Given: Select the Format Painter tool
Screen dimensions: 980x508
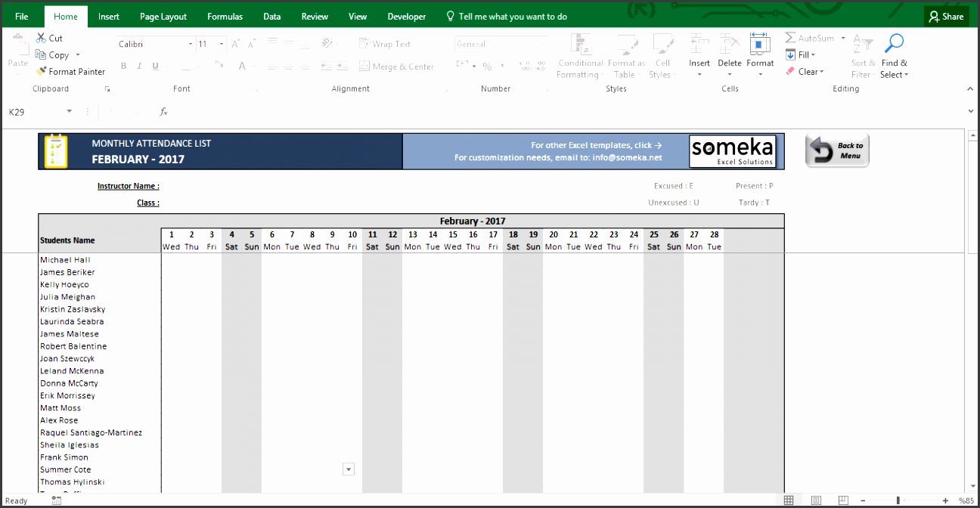Looking at the screenshot, I should [71, 71].
